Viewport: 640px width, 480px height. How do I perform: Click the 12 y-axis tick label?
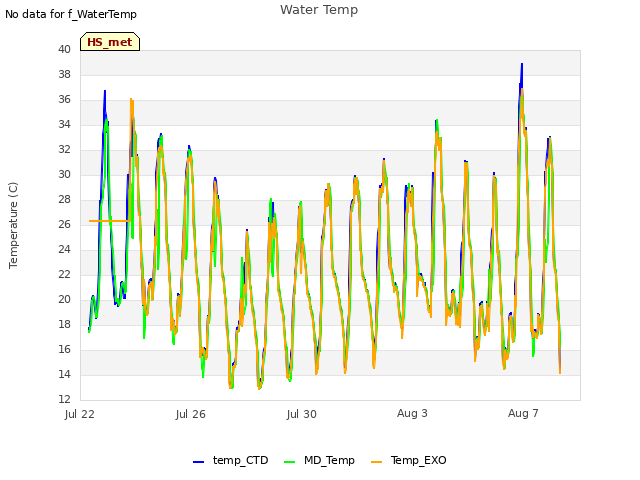(x=64, y=399)
